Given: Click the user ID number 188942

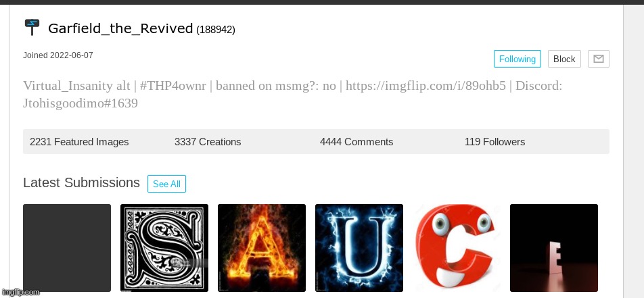Looking at the screenshot, I should point(216,30).
